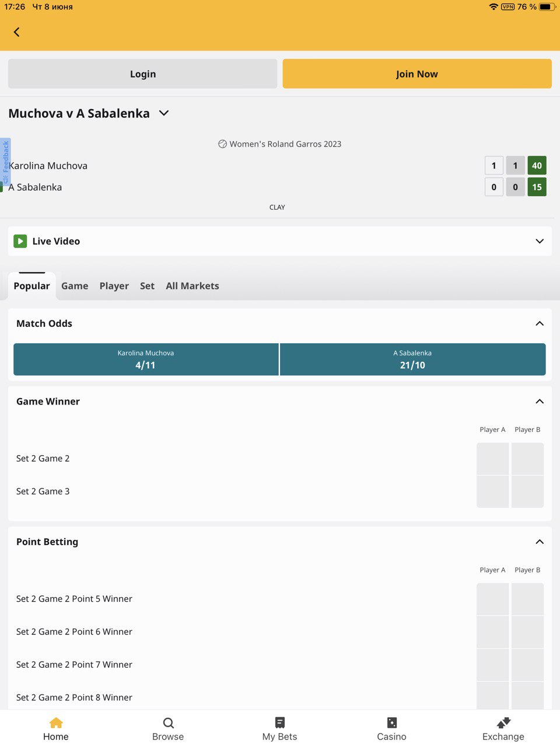Viewport: 560px width, 747px height.
Task: Tap the Women's Roland Garros 2023 label
Action: point(285,144)
